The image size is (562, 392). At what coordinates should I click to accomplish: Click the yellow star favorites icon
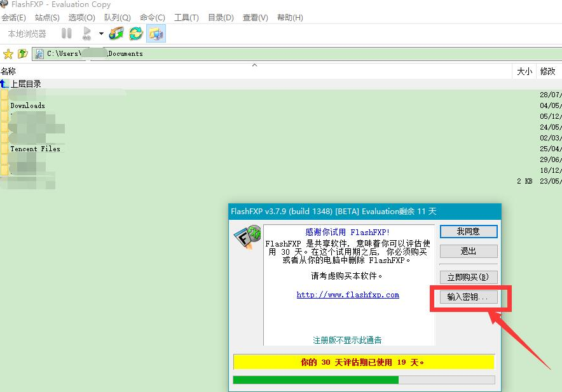pyautogui.click(x=8, y=54)
